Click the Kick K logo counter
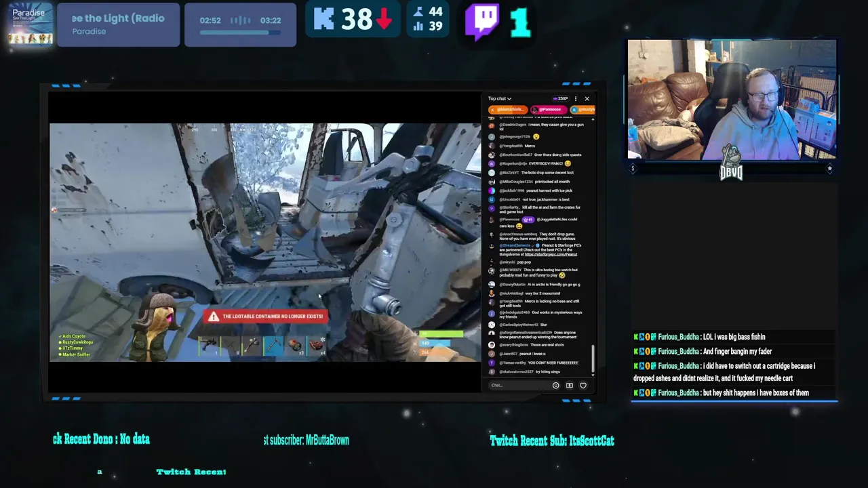The image size is (868, 488). pos(324,20)
